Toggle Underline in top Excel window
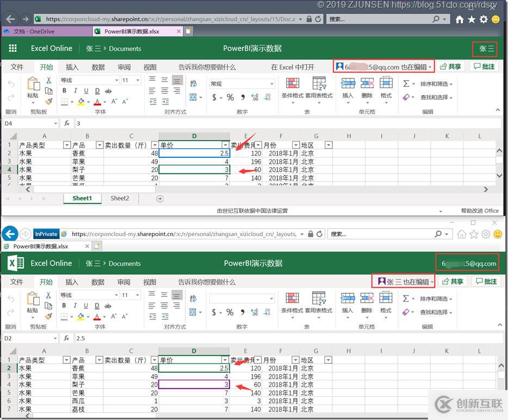 point(86,91)
